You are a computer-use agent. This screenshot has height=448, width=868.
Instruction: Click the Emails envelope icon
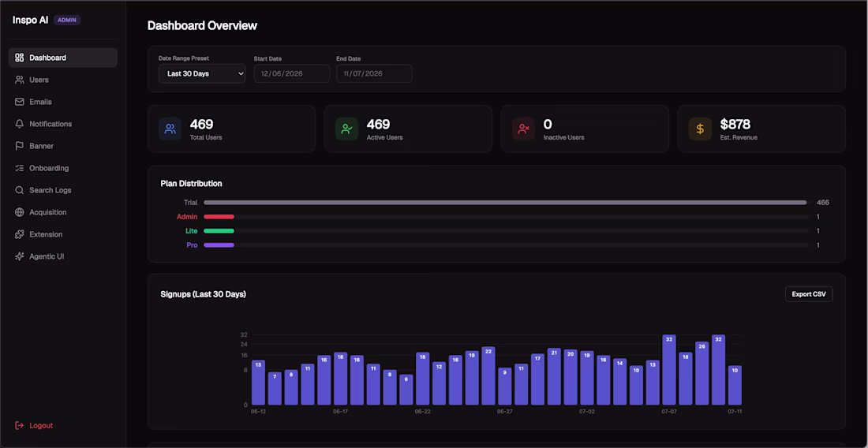pos(20,102)
